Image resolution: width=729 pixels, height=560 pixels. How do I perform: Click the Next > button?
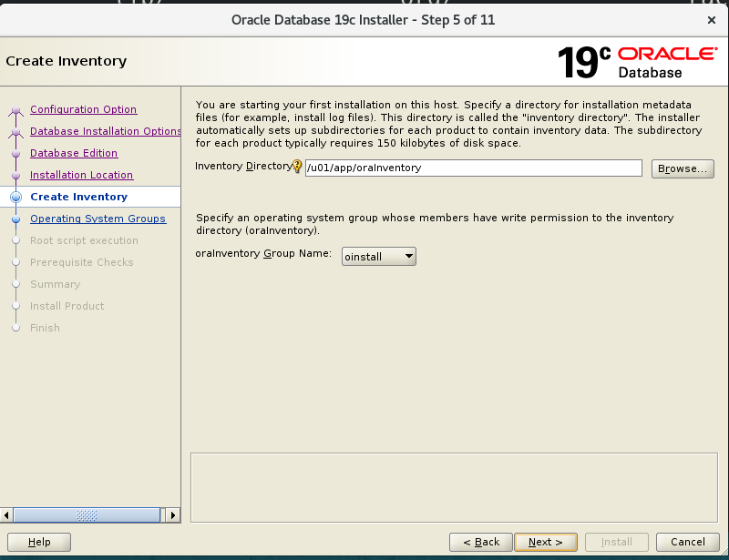click(x=545, y=542)
